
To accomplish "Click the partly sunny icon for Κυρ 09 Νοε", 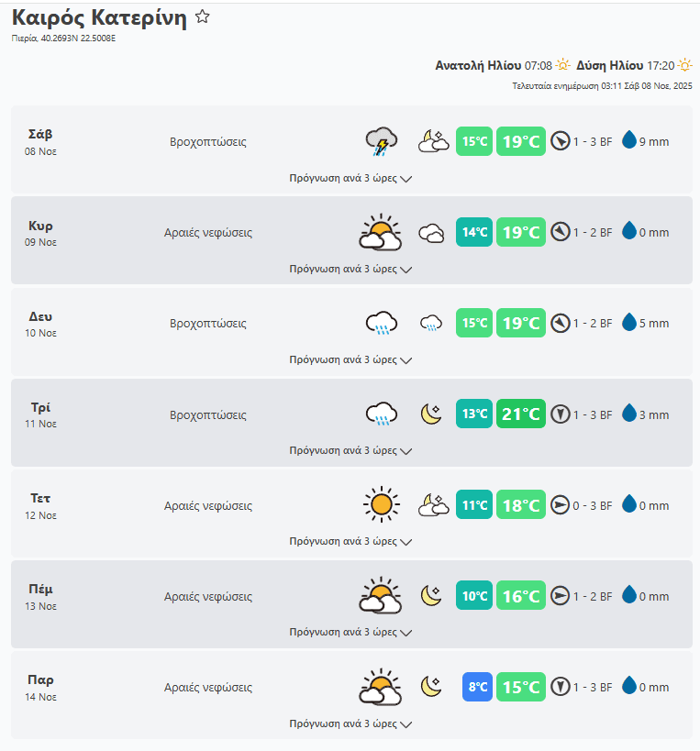I will pyautogui.click(x=380, y=232).
